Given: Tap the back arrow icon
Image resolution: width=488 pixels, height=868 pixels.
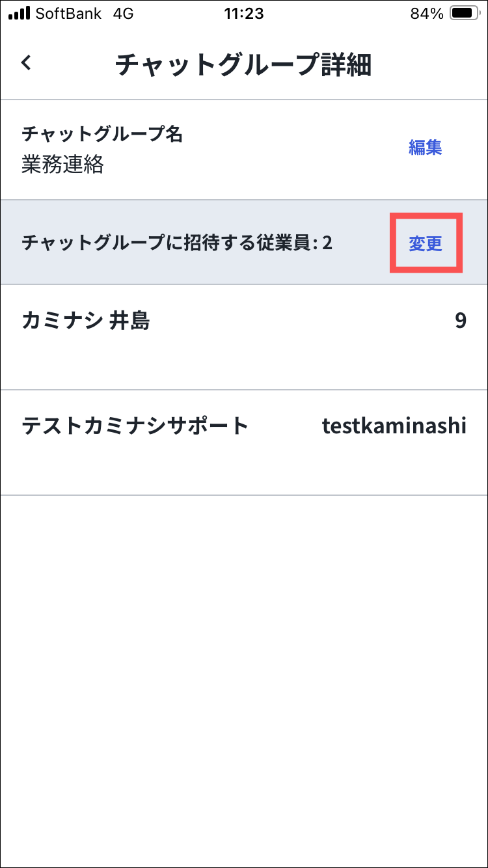Looking at the screenshot, I should [x=26, y=63].
